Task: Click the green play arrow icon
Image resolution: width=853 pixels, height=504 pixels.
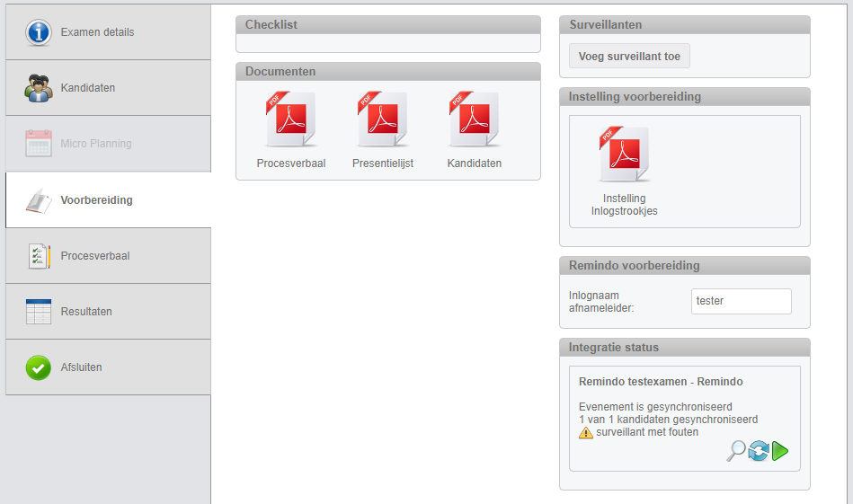Action: pyautogui.click(x=780, y=451)
